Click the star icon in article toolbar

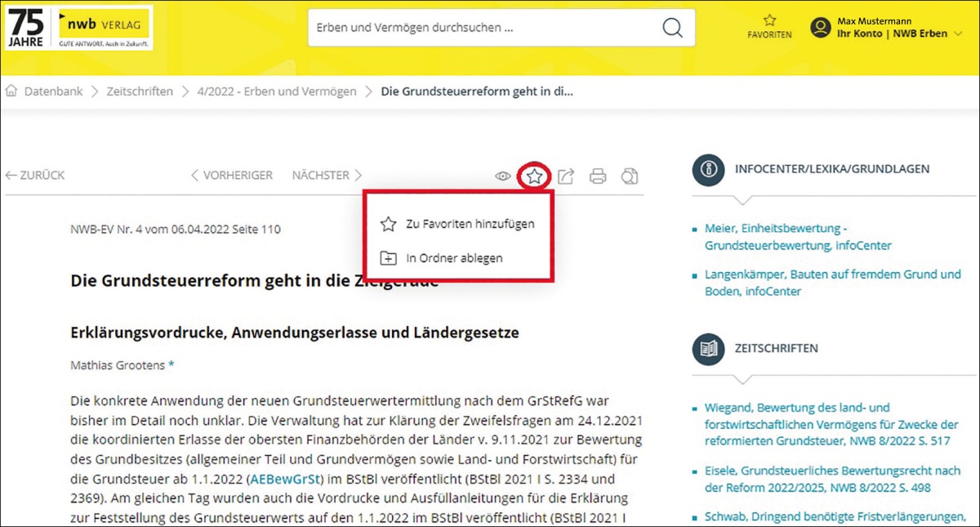[534, 176]
